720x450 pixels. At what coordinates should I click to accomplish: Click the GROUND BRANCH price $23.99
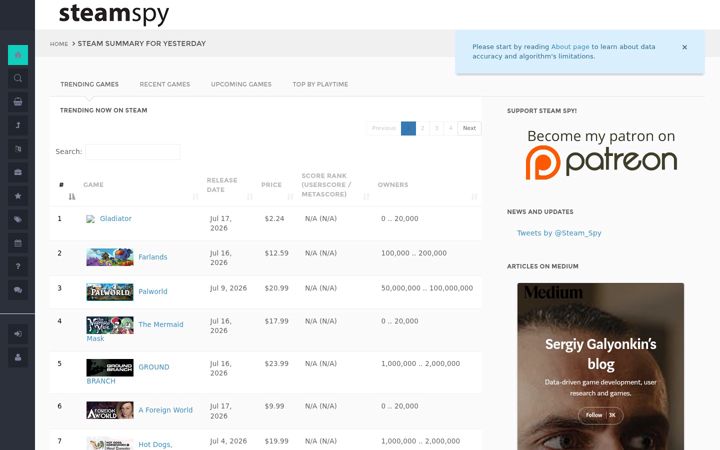[x=276, y=364]
